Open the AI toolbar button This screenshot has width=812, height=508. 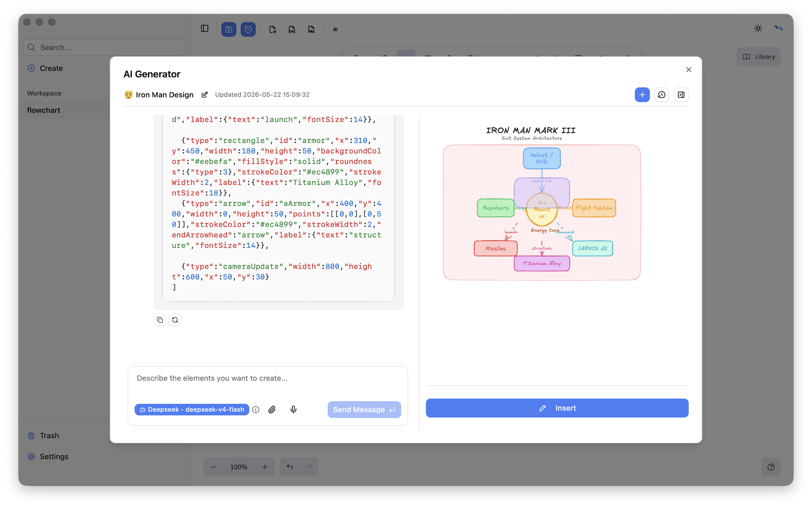(336, 29)
